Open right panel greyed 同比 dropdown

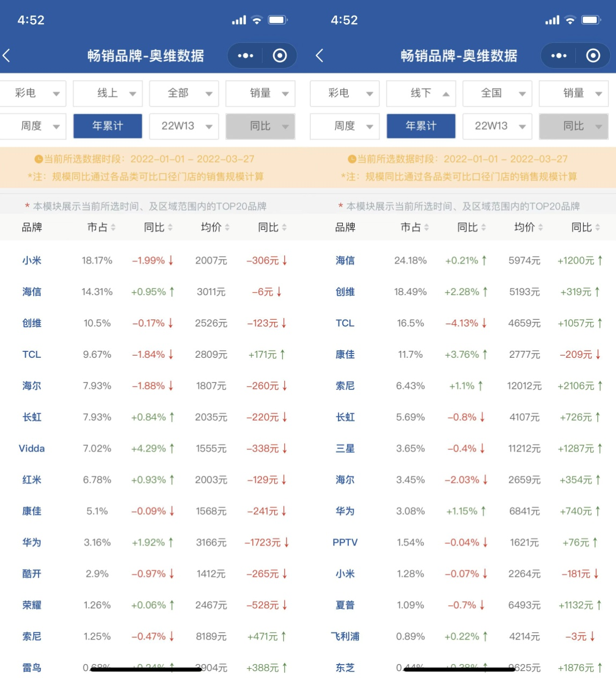(574, 126)
